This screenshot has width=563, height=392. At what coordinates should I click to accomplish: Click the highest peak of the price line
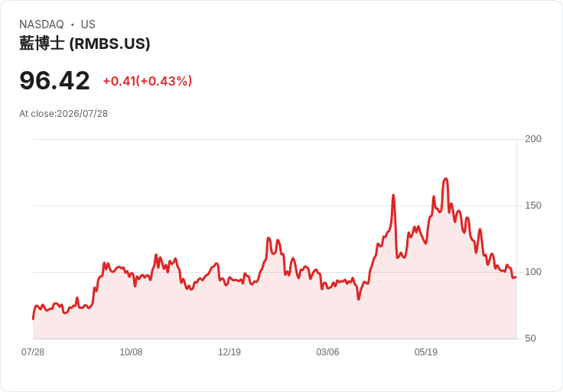(446, 178)
